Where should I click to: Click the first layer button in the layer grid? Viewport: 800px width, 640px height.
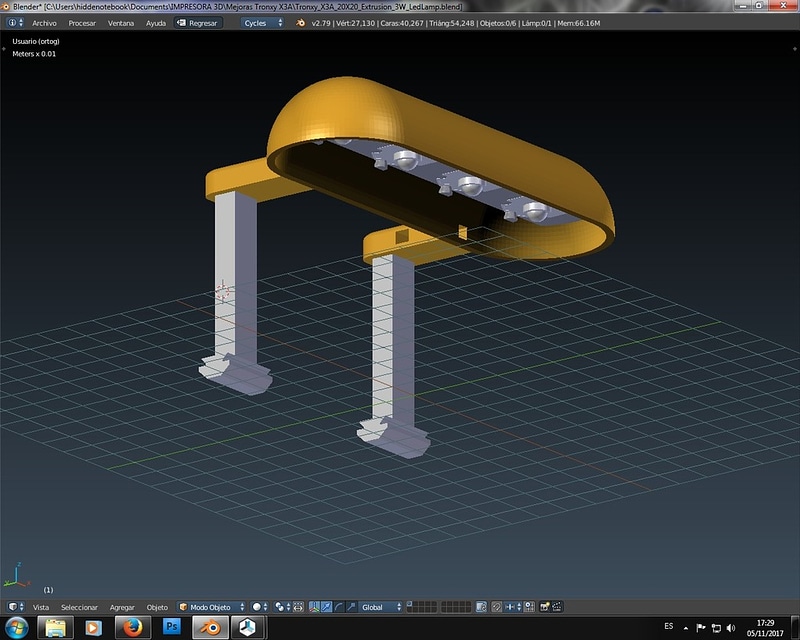[410, 604]
